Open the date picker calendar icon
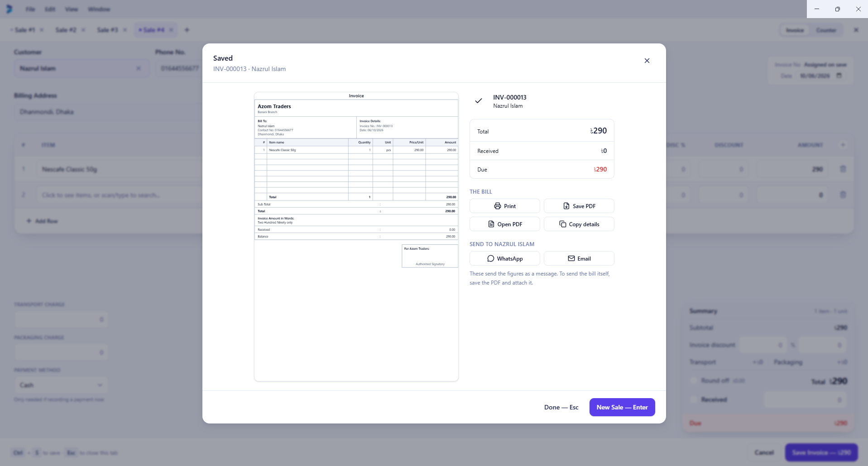This screenshot has height=466, width=868. coord(839,76)
